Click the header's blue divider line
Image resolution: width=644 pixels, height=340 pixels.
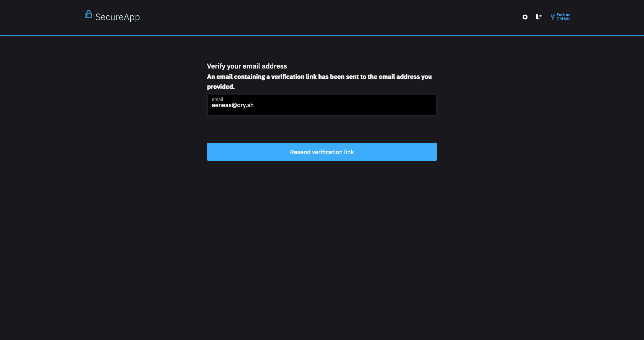click(x=322, y=35)
